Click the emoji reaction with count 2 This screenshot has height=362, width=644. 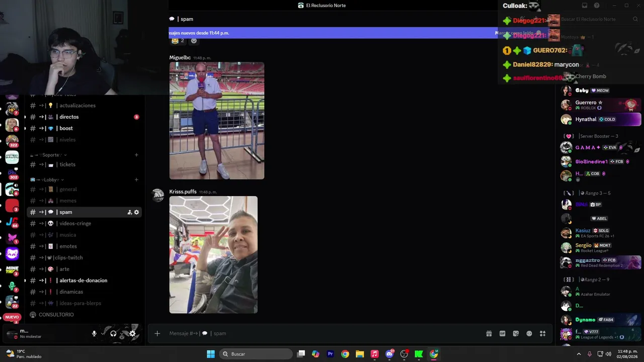coord(178,41)
